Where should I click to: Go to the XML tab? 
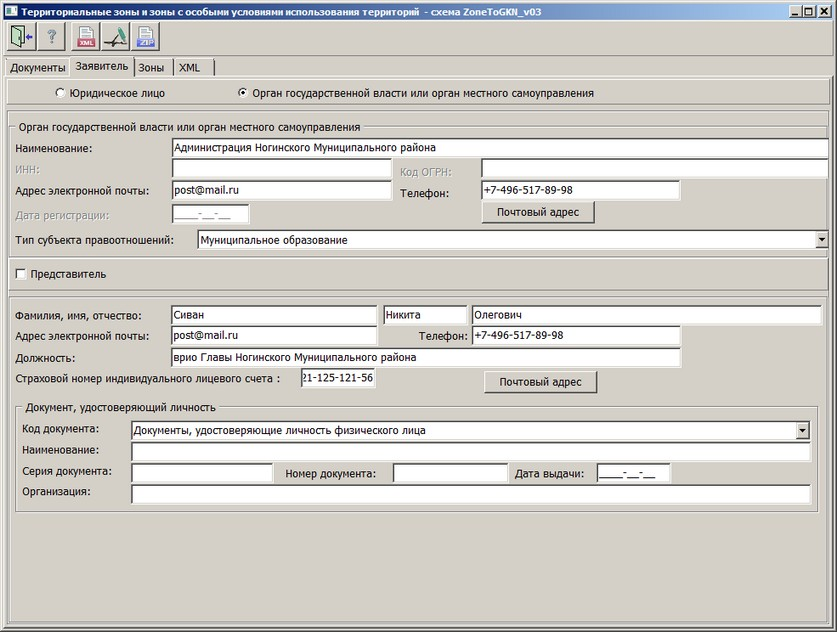click(190, 67)
